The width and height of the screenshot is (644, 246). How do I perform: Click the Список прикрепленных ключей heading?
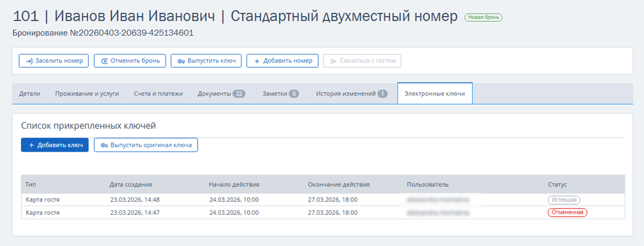pos(89,126)
